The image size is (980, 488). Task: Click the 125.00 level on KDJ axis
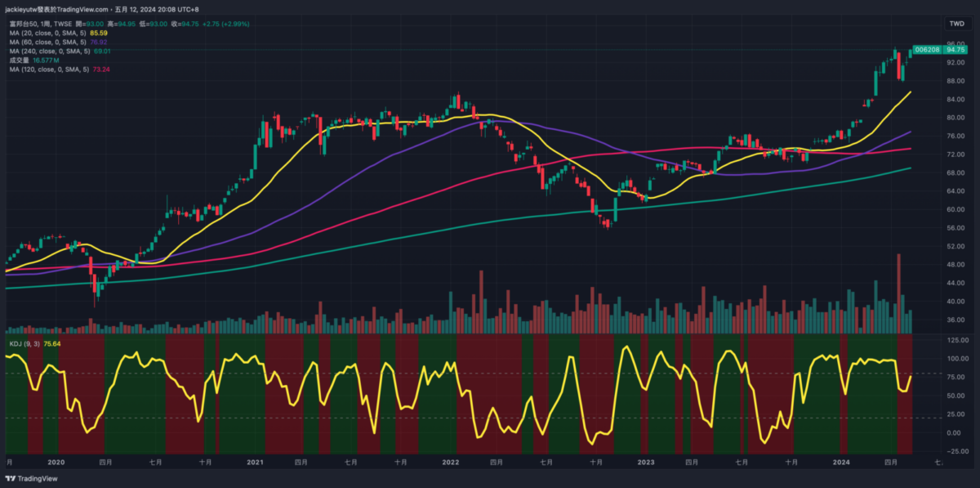click(956, 339)
